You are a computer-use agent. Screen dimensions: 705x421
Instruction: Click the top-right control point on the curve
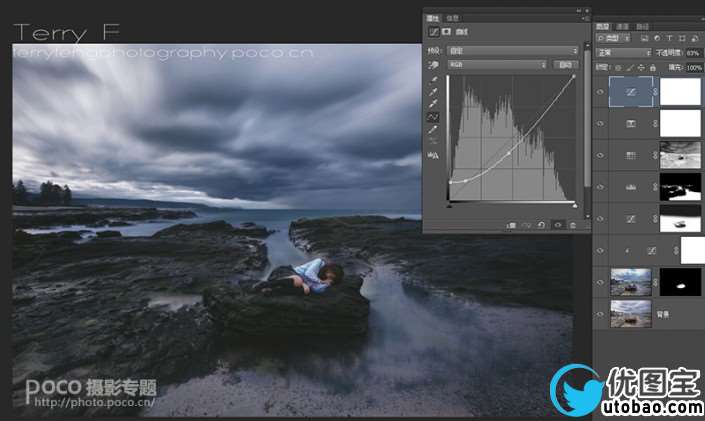[574, 77]
